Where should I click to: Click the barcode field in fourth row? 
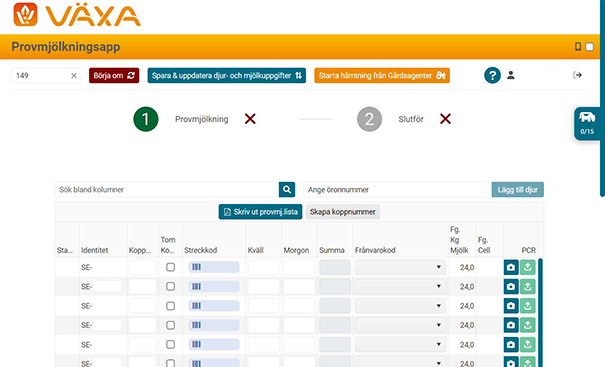pos(214,325)
